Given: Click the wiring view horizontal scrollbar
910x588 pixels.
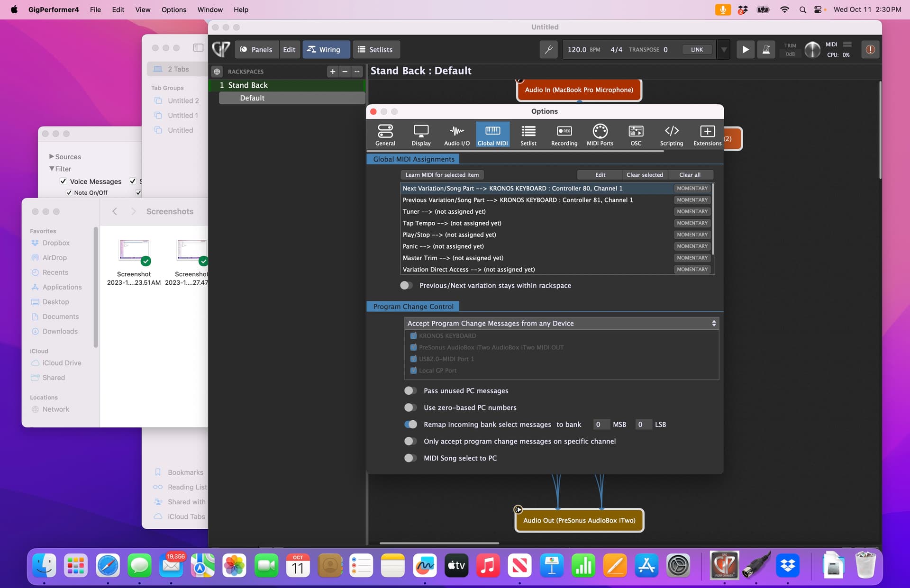Looking at the screenshot, I should [439, 543].
